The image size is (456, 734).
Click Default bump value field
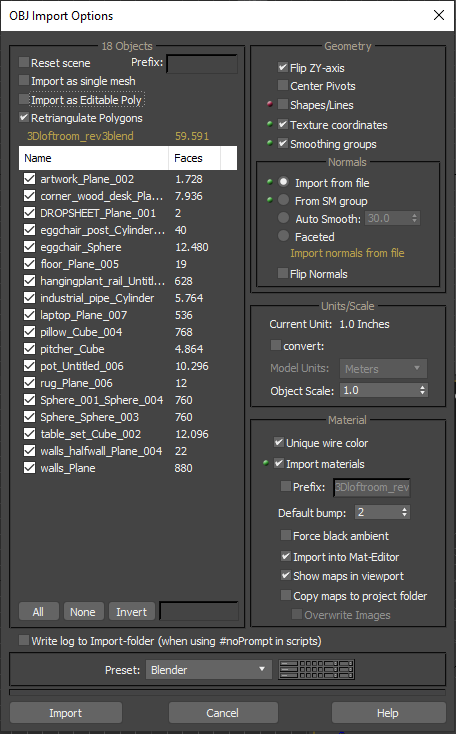point(378,512)
